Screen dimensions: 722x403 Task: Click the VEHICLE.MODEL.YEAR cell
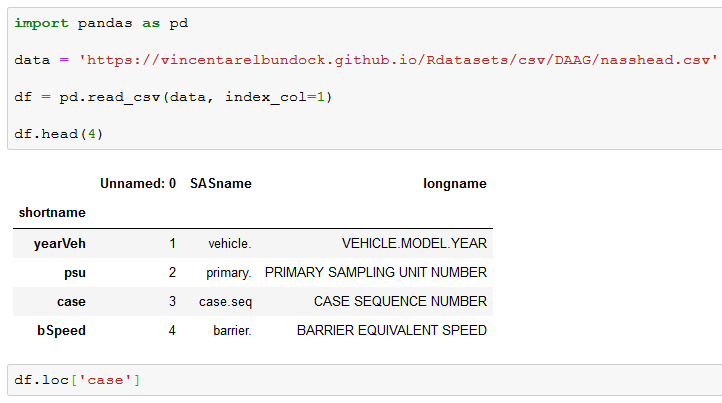414,243
